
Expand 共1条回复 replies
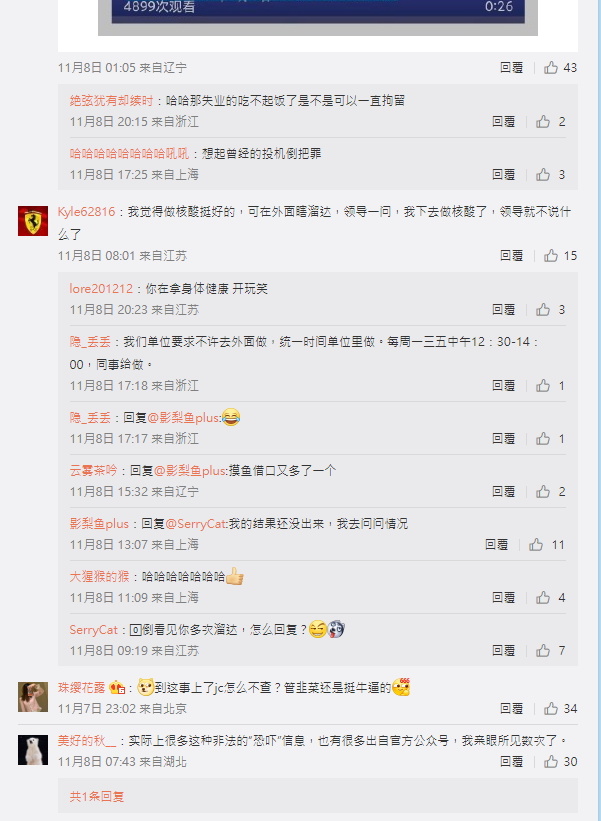click(97, 796)
